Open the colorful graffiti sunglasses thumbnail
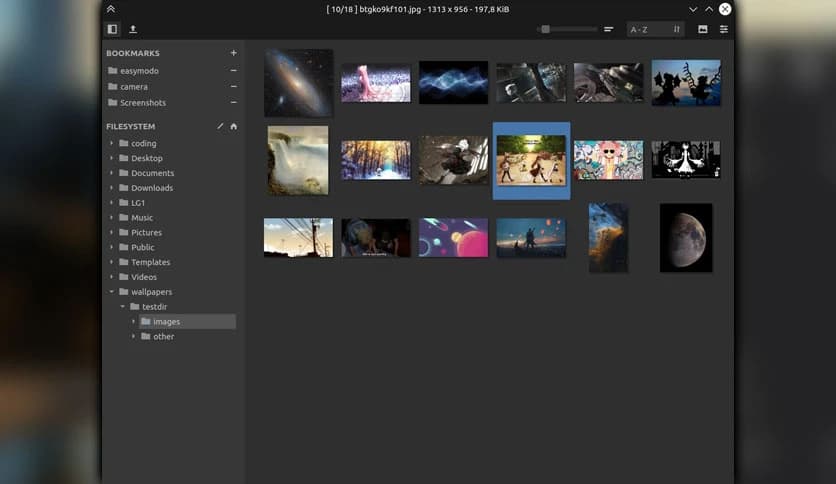The image size is (836, 484). pos(608,160)
